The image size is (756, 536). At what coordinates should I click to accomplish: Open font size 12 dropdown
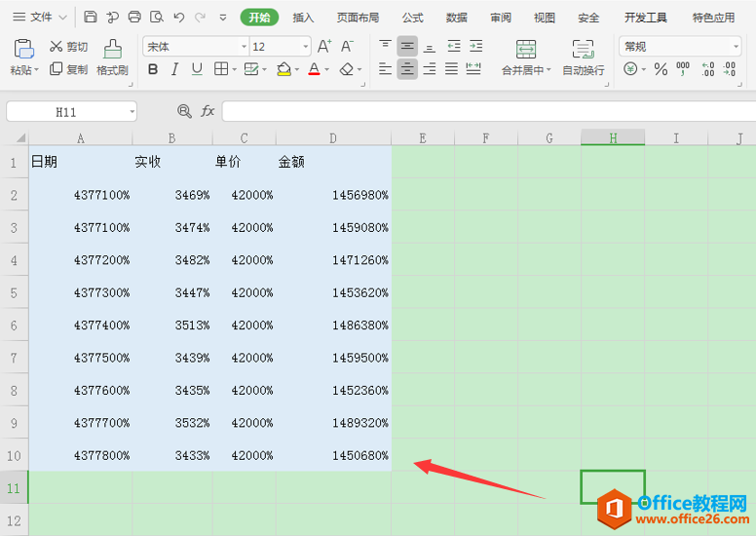click(306, 47)
